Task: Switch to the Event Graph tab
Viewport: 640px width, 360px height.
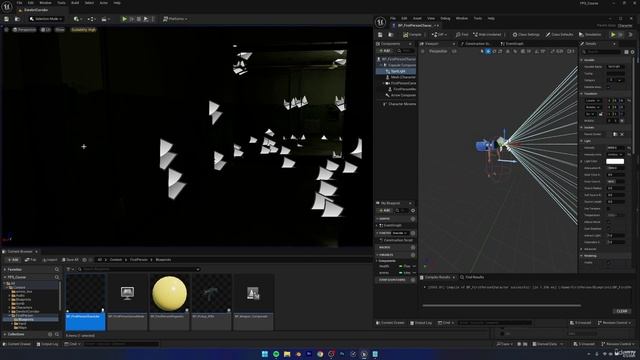Action: [512, 44]
